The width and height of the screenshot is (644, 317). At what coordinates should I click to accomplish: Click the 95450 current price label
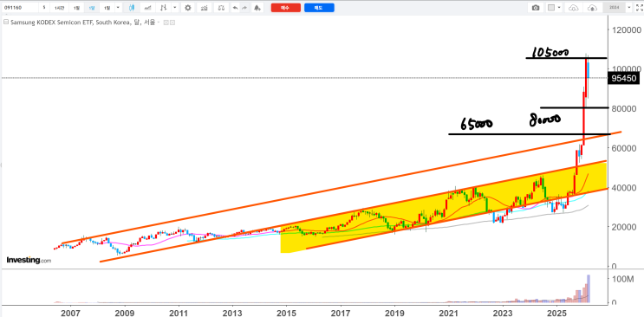coord(624,78)
